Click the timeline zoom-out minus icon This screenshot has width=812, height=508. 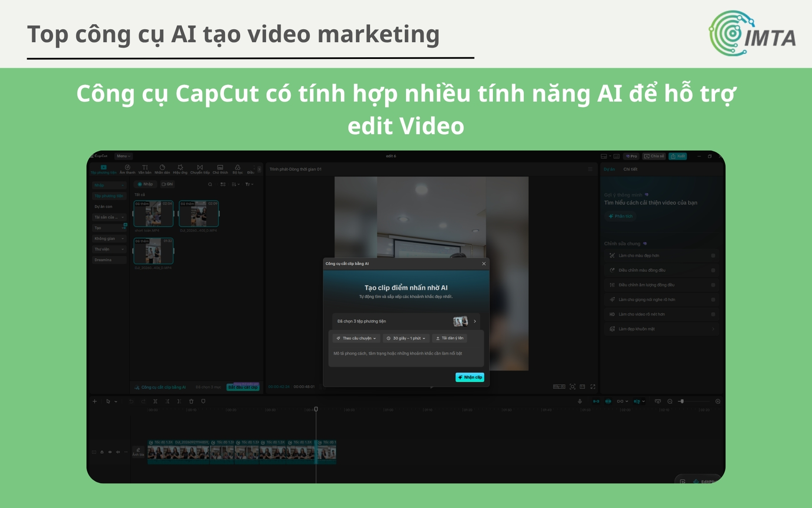point(670,401)
